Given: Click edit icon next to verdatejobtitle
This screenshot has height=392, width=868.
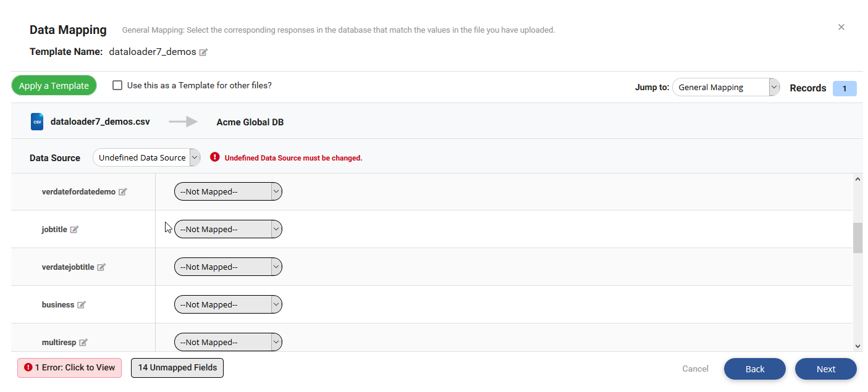Looking at the screenshot, I should point(101,267).
